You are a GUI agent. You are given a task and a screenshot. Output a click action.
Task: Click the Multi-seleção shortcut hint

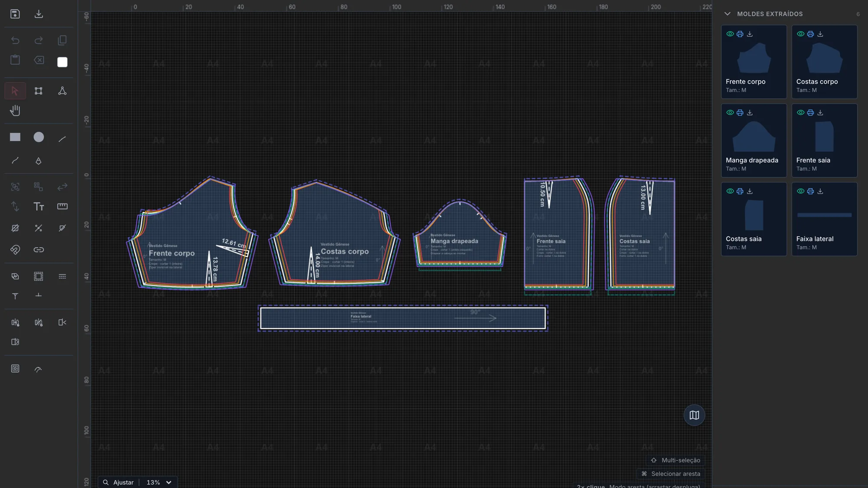coord(676,460)
